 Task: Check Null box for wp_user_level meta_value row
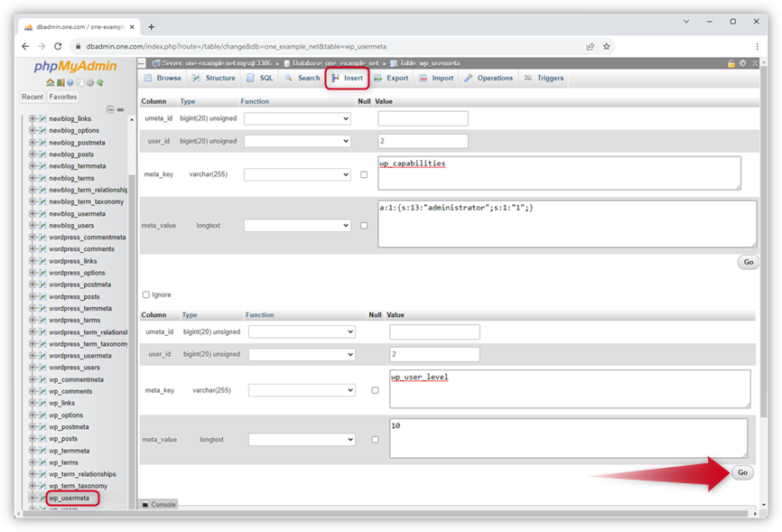[x=376, y=440]
